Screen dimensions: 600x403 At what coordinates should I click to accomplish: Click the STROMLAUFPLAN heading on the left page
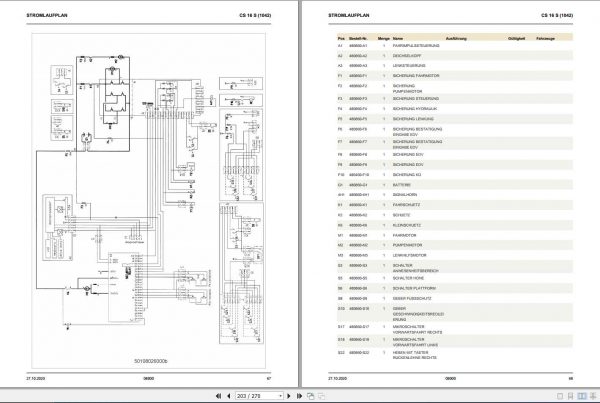tap(47, 15)
